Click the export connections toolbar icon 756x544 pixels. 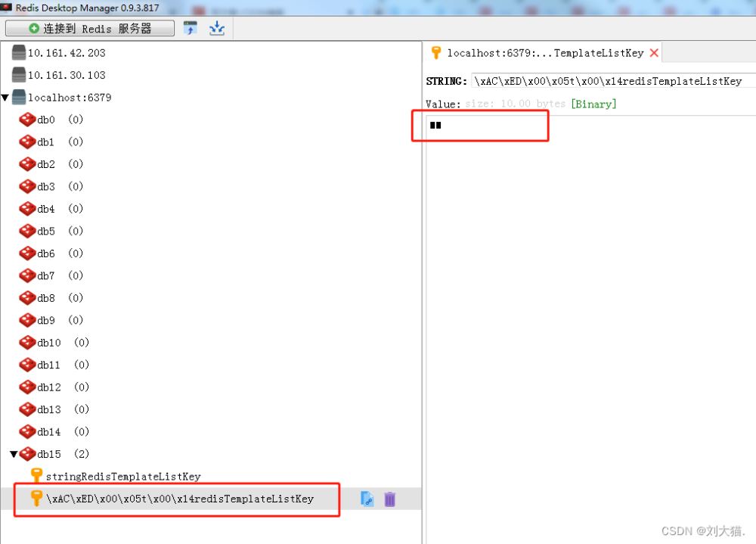[x=217, y=28]
